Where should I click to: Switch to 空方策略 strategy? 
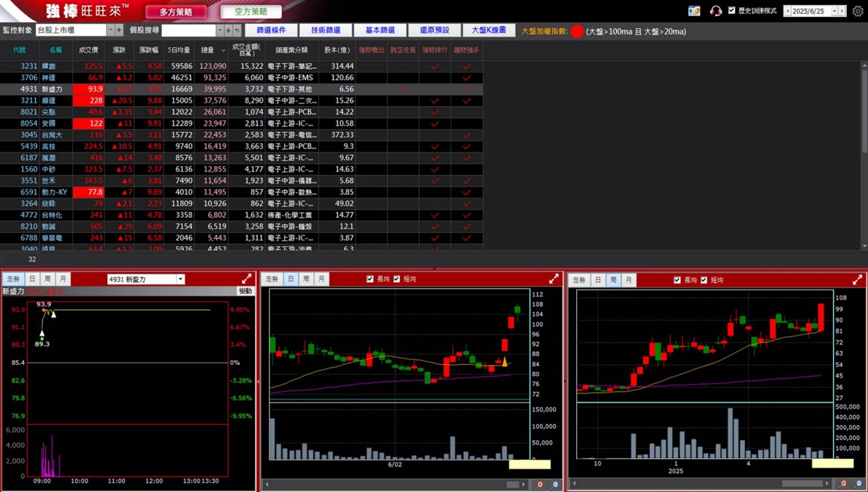pos(252,12)
